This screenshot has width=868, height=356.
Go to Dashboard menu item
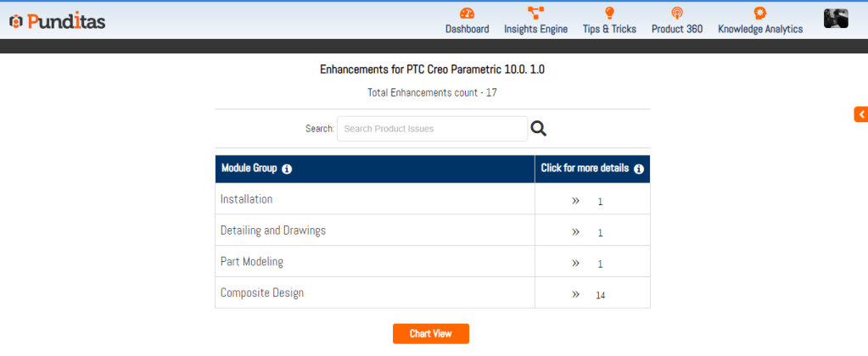tap(467, 29)
